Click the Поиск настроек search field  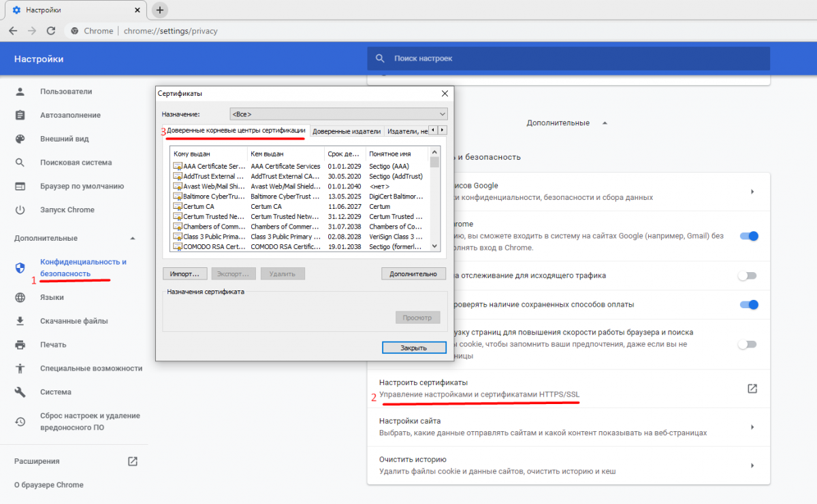(x=568, y=58)
